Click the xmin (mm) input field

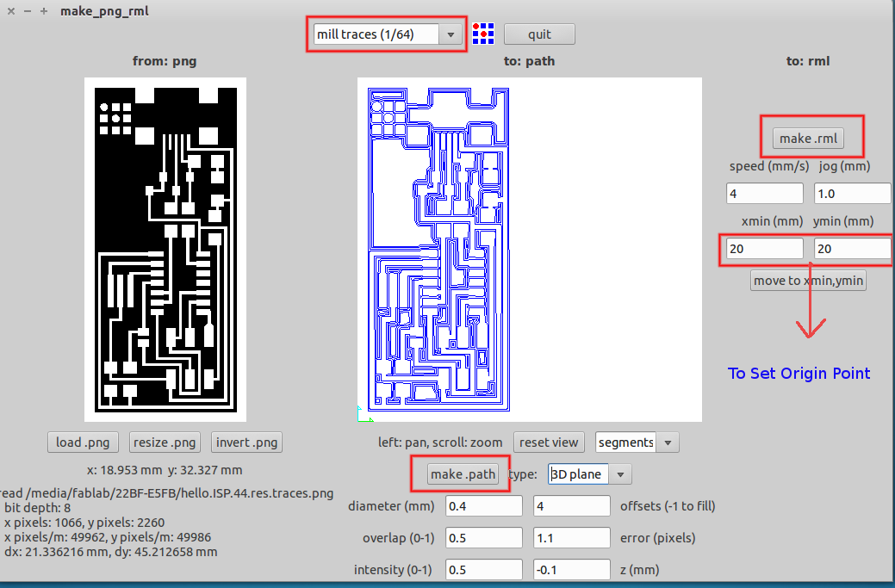(x=764, y=249)
